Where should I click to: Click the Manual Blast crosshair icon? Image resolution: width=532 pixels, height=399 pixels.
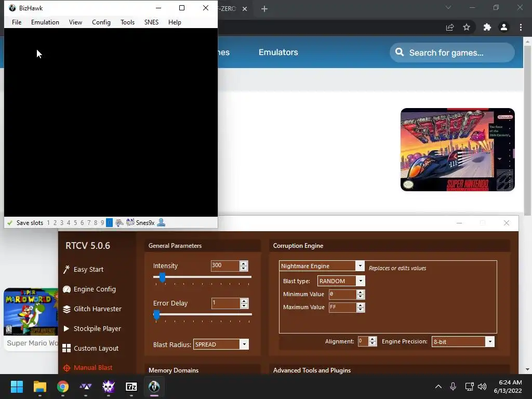66,368
